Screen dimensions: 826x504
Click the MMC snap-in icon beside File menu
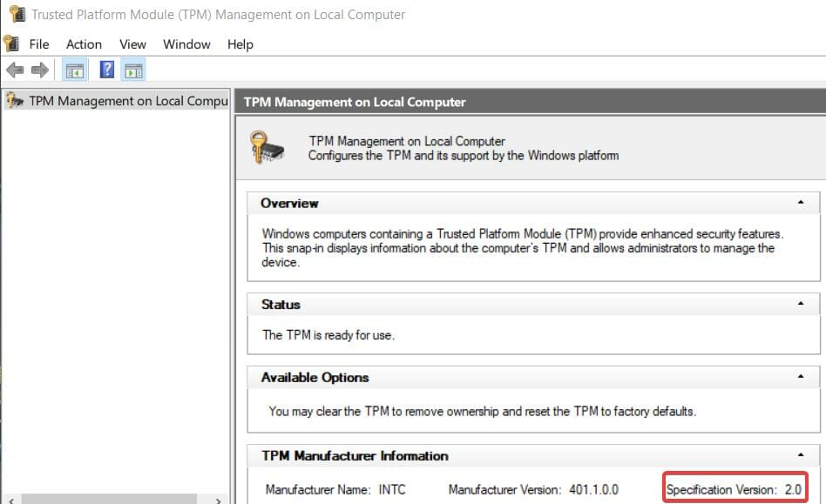point(10,44)
